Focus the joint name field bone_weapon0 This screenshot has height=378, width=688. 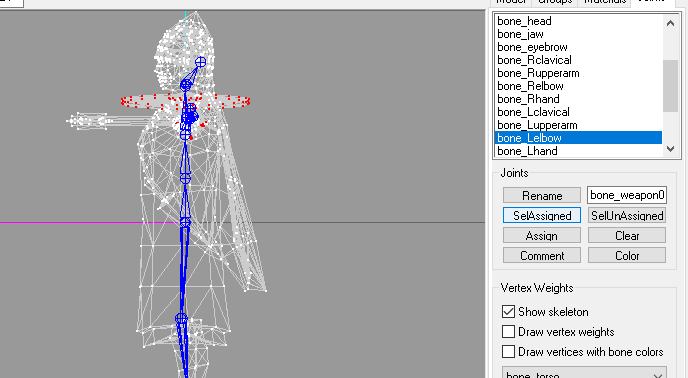[x=627, y=195]
